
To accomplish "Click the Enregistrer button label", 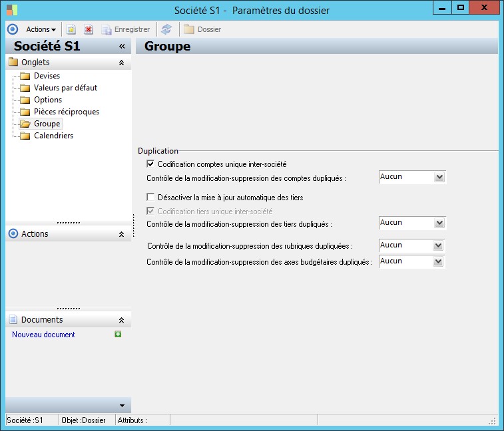I will (132, 29).
